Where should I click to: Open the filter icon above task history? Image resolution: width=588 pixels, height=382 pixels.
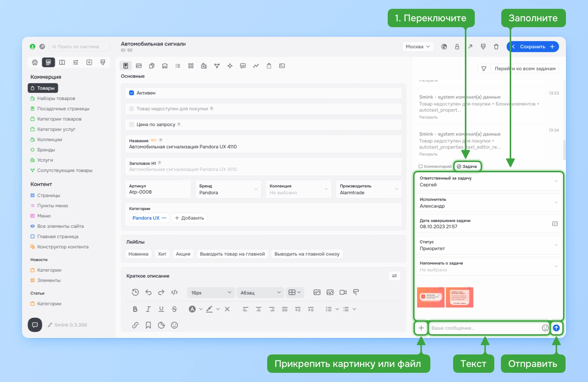(x=484, y=69)
